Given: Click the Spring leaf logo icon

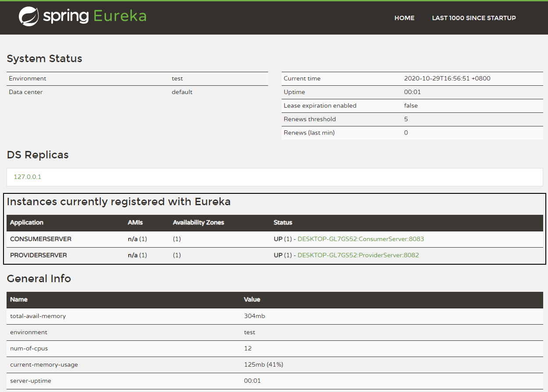Looking at the screenshot, I should pos(29,17).
